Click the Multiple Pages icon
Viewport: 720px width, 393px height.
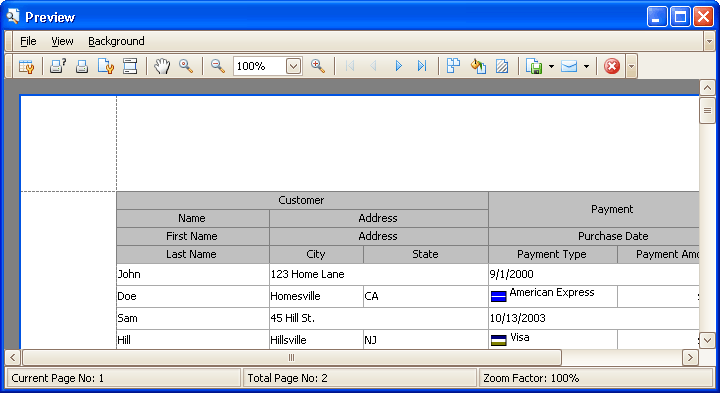454,67
